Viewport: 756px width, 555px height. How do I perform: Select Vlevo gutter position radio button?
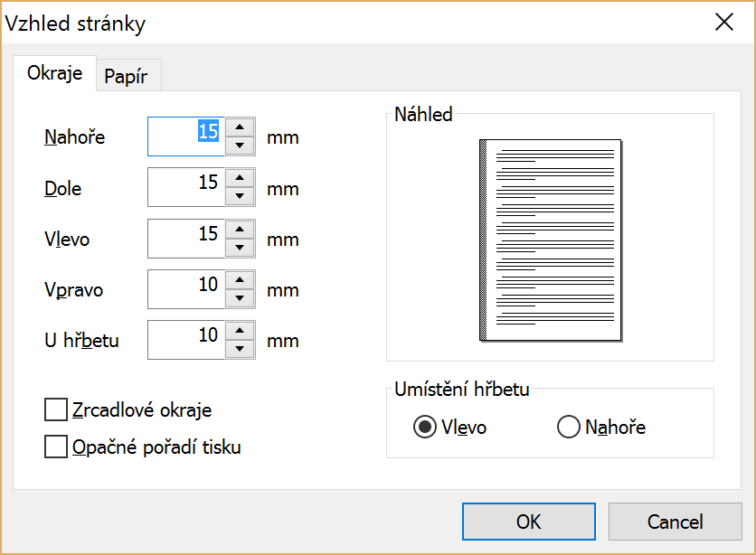[x=424, y=428]
